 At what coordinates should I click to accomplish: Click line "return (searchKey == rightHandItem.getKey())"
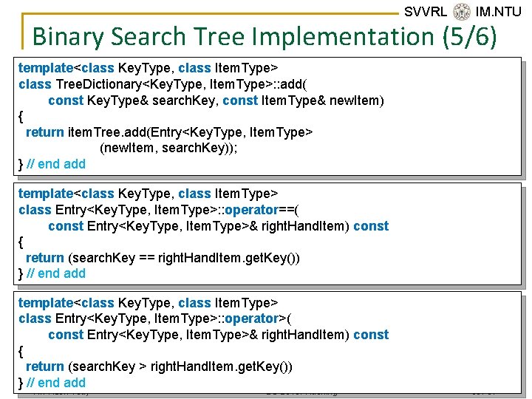163,258
